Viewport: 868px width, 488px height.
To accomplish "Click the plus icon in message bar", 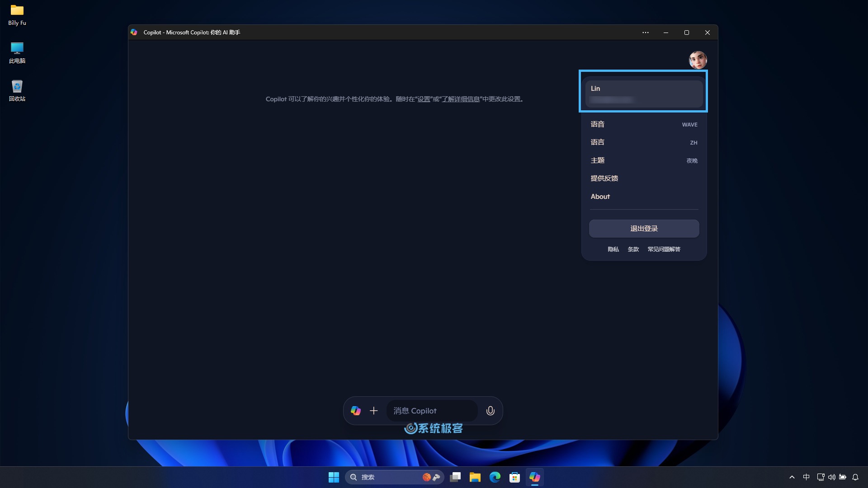I will pos(374,411).
